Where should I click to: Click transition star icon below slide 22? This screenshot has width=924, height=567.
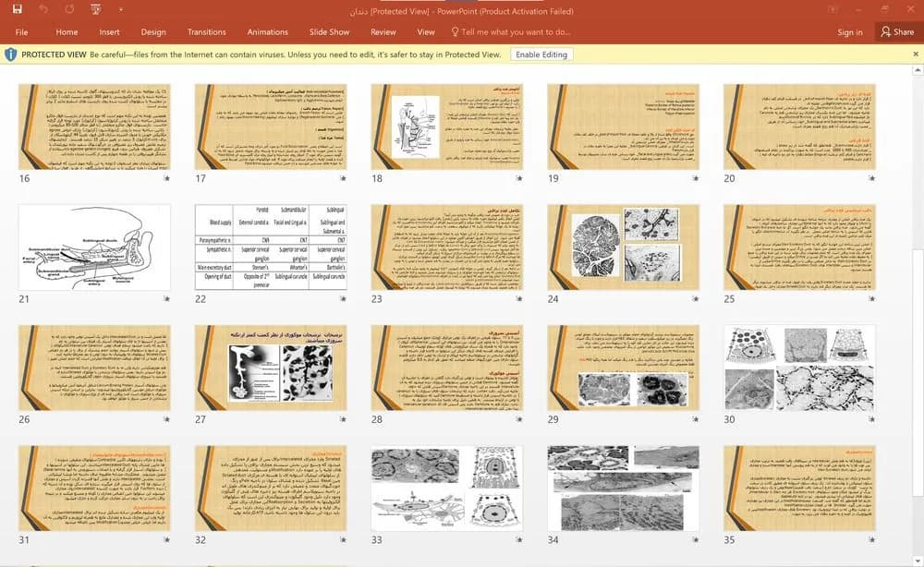tap(343, 298)
